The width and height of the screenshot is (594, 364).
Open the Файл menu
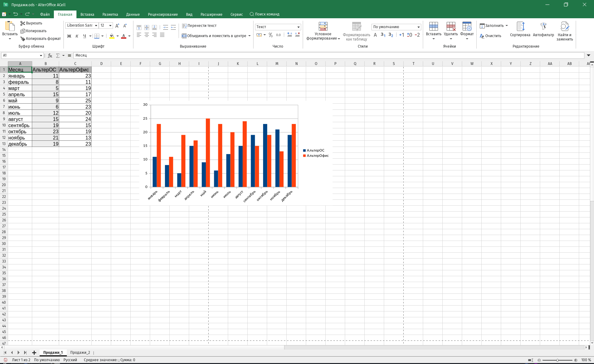45,14
